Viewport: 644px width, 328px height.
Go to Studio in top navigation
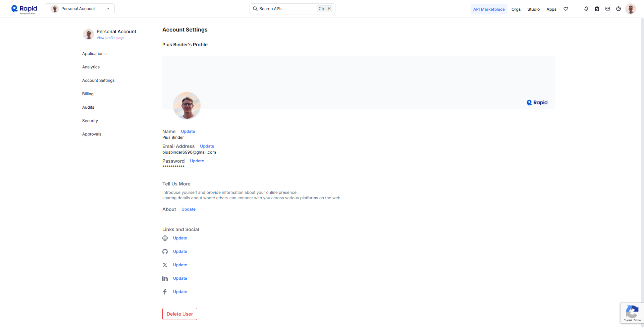coord(533,9)
